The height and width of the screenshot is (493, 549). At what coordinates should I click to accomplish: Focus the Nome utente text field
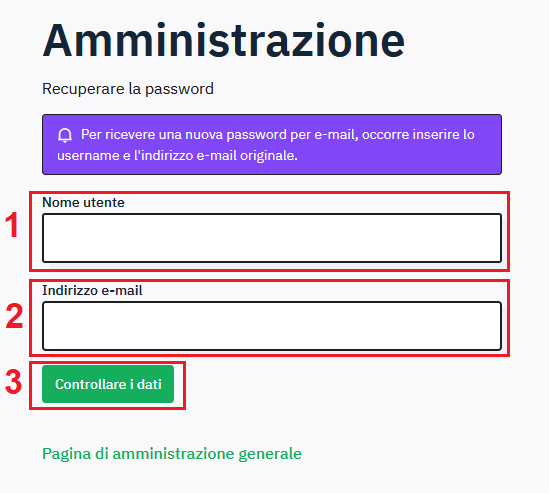click(272, 238)
